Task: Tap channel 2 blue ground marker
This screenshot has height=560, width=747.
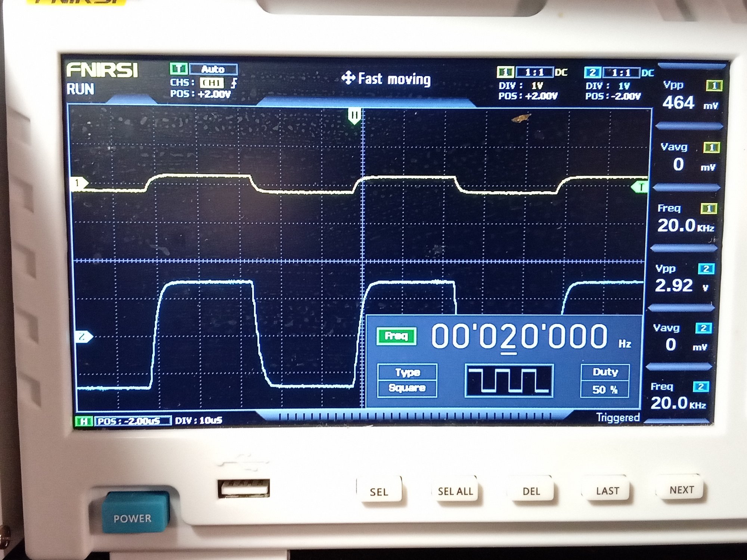Action: point(83,337)
